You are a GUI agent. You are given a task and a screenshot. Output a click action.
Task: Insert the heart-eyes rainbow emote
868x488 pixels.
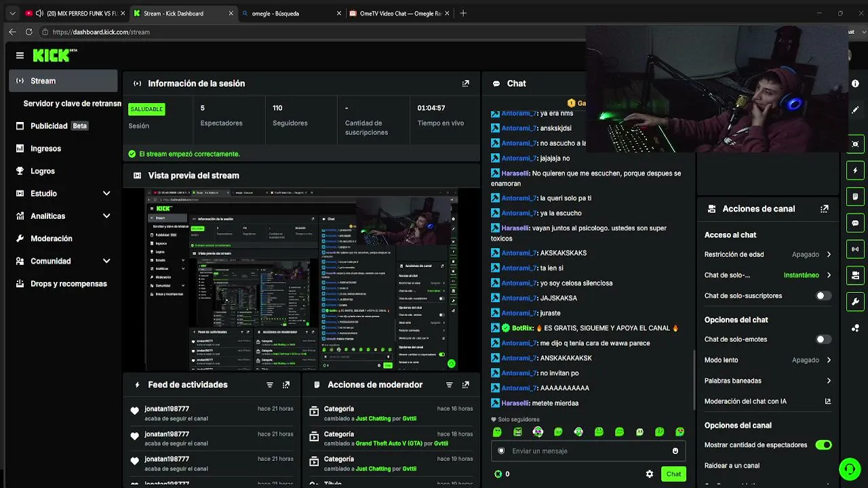538,432
